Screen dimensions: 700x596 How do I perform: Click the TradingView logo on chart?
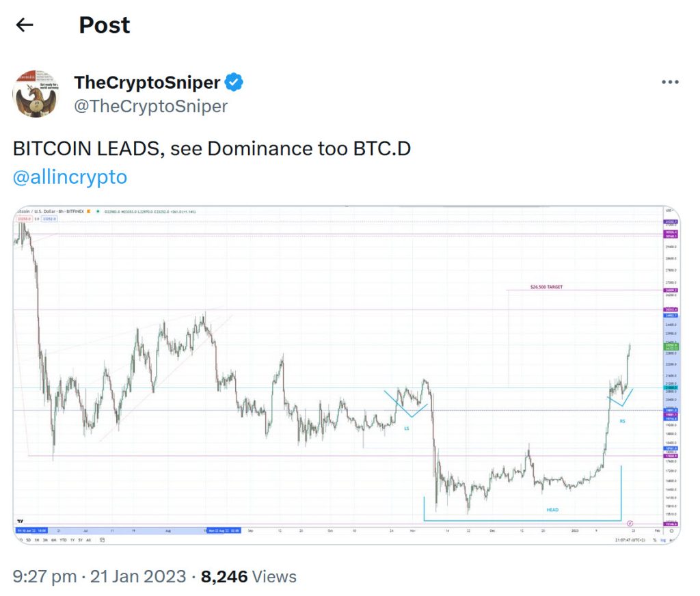tap(20, 521)
